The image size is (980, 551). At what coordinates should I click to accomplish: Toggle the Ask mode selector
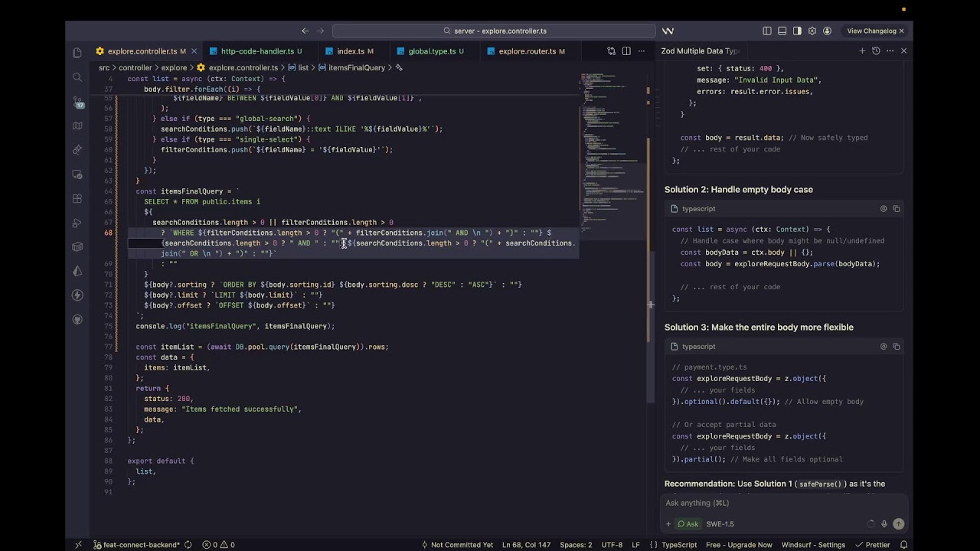(x=688, y=524)
